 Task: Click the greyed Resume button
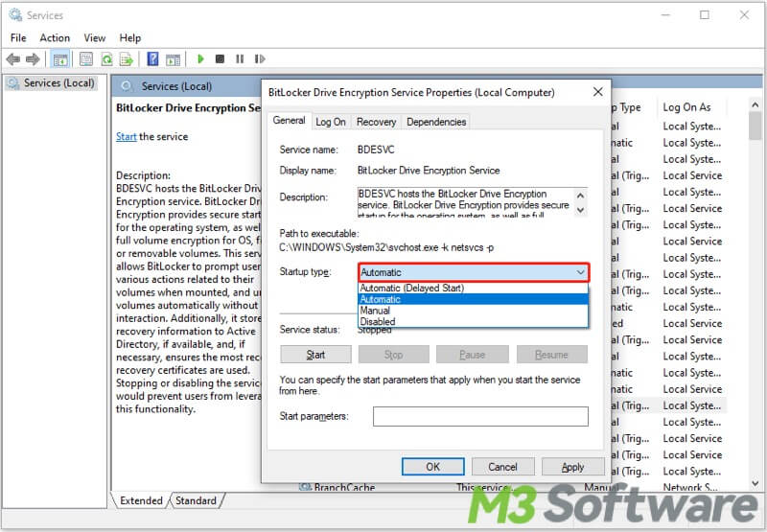[552, 355]
